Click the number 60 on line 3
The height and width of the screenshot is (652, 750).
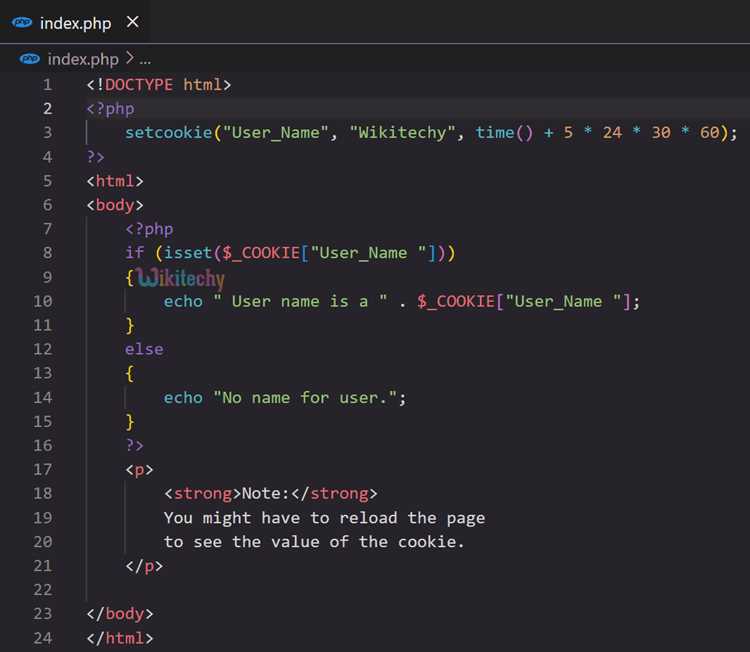pos(709,133)
